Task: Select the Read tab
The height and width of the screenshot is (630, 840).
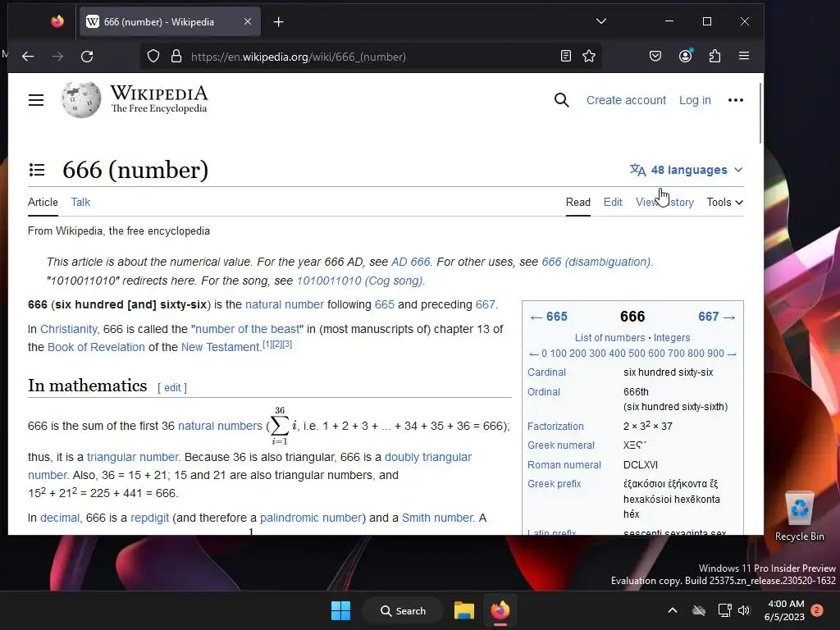Action: pyautogui.click(x=578, y=202)
